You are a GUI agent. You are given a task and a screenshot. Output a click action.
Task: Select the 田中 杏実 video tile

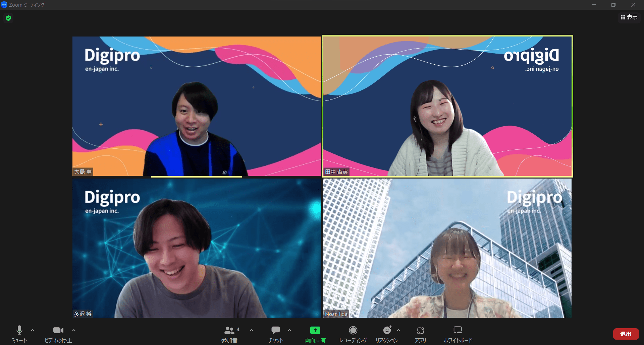point(447,106)
